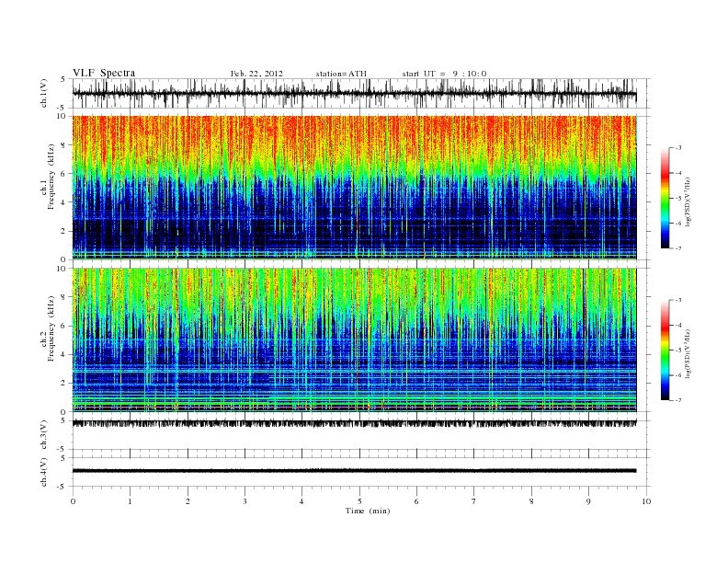Screen dimensions: 728x563
Task: Click the ch.2 color bar "log(PSD)" label
Action: (x=688, y=353)
